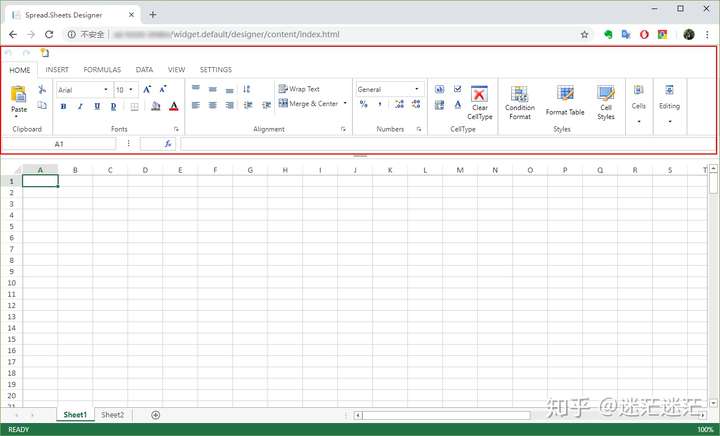
Task: Click the new document icon in the quick toolbar
Action: pyautogui.click(x=45, y=53)
